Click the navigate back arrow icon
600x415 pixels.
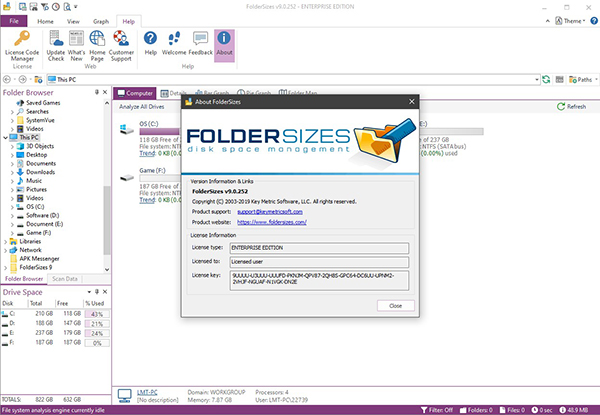point(7,80)
